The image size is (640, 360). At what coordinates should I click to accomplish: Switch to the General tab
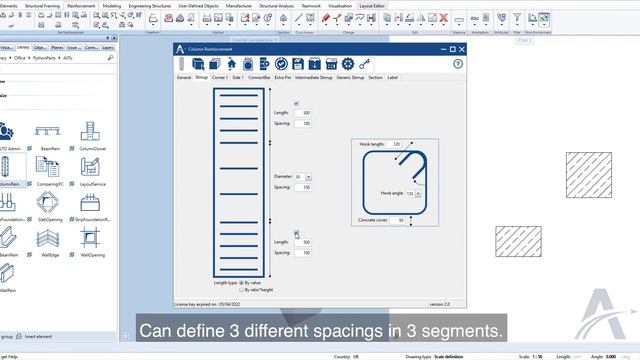(x=184, y=77)
